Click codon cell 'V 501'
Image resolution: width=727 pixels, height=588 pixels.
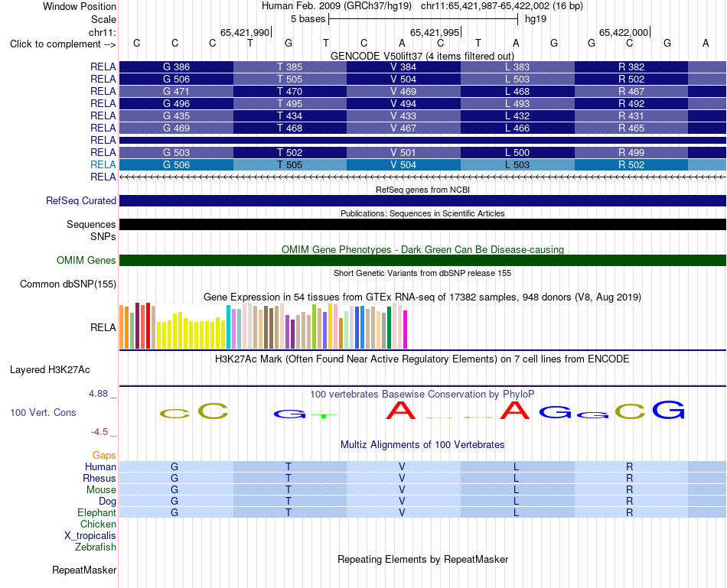[403, 152]
